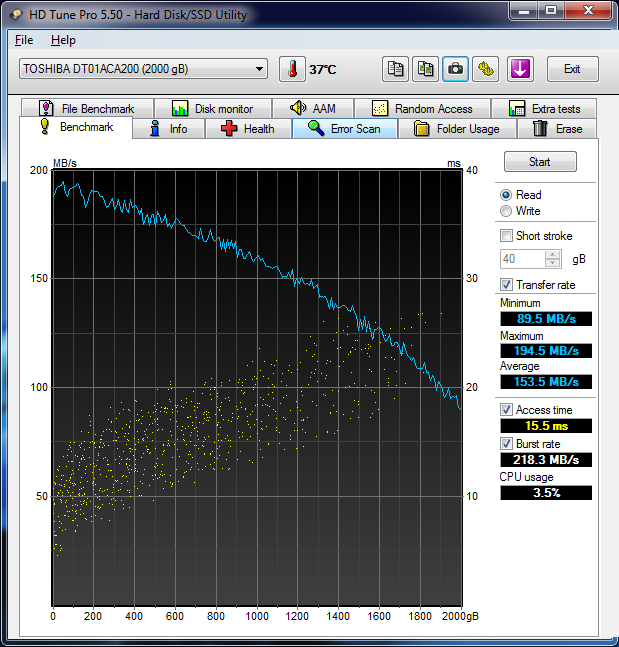619x647 pixels.
Task: Select the Write radio button
Action: [506, 211]
